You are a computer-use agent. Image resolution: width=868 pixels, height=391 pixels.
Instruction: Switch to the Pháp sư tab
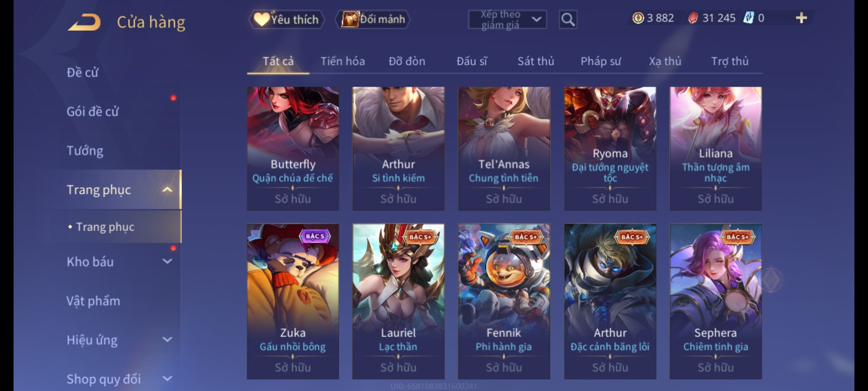point(601,61)
